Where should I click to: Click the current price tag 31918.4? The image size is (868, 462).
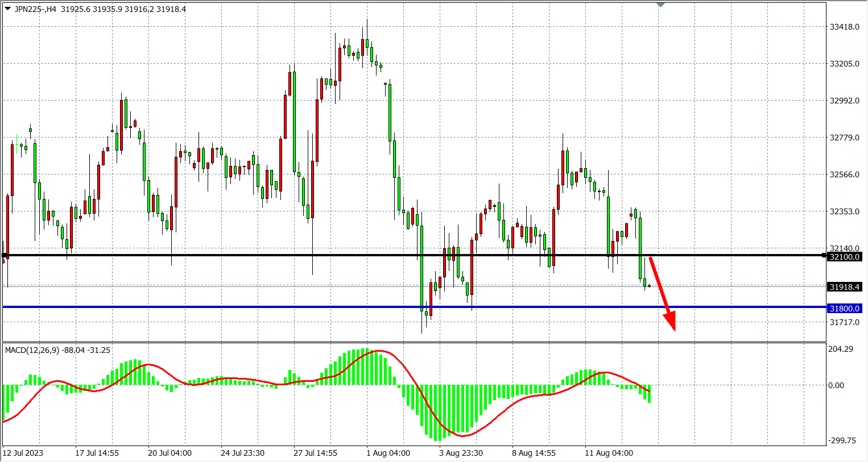tap(845, 287)
